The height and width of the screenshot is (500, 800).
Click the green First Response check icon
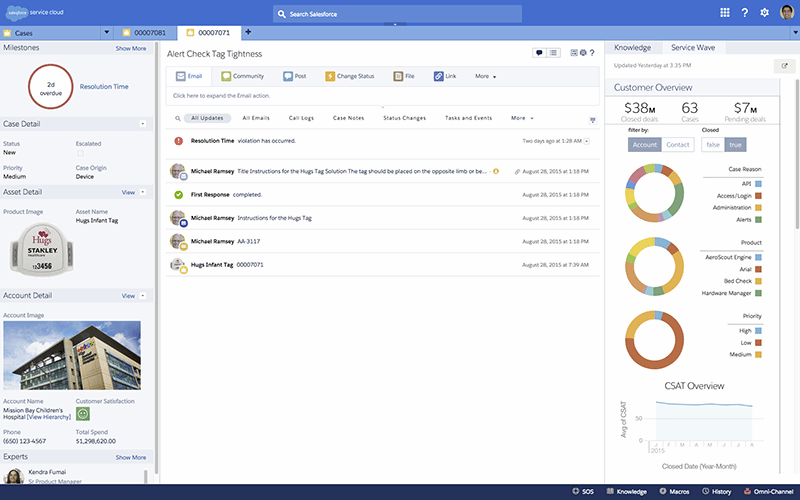pyautogui.click(x=178, y=194)
